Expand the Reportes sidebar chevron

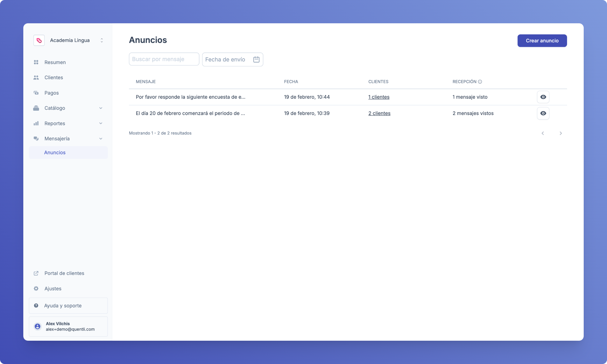(x=101, y=123)
